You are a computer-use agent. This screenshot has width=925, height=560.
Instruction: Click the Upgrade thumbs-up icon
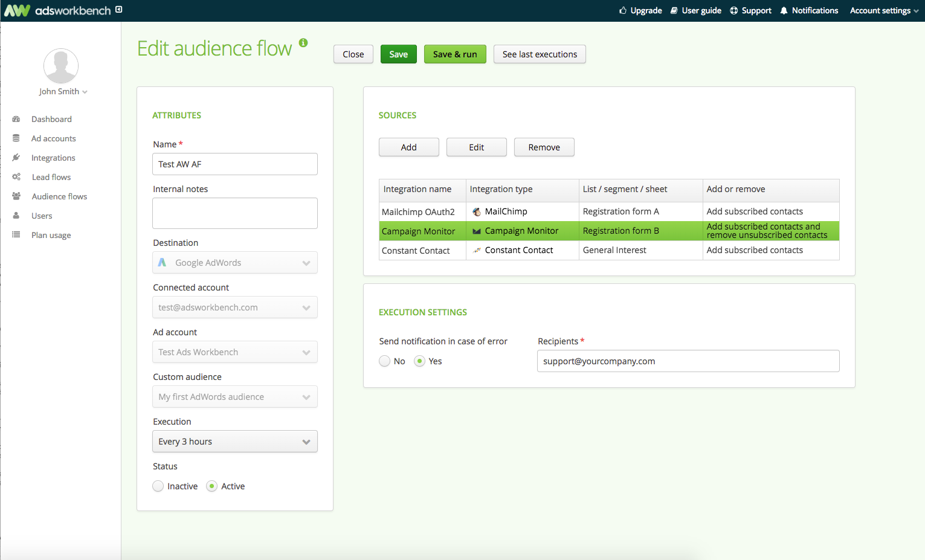(623, 10)
